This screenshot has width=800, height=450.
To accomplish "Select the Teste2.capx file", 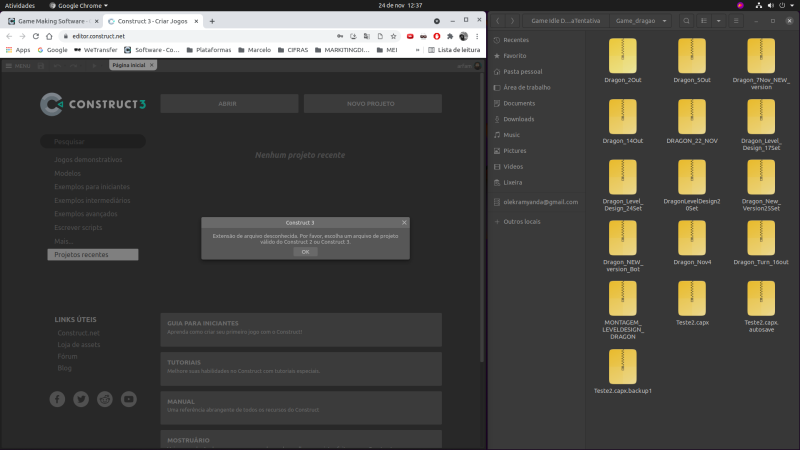I will point(692,303).
